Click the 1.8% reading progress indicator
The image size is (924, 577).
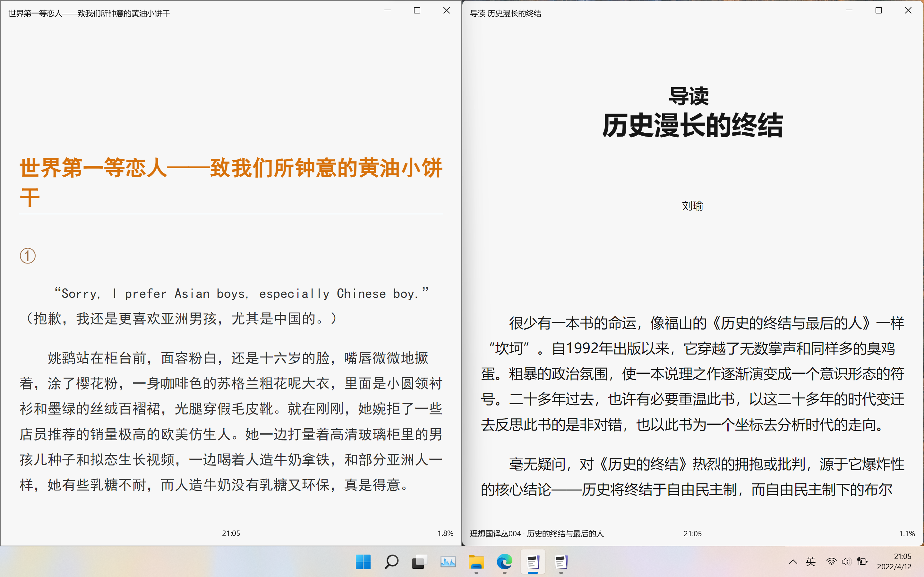pos(445,533)
